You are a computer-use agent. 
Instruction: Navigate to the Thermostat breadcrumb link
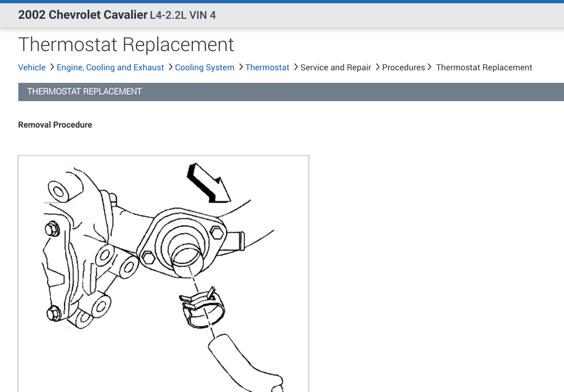point(267,67)
